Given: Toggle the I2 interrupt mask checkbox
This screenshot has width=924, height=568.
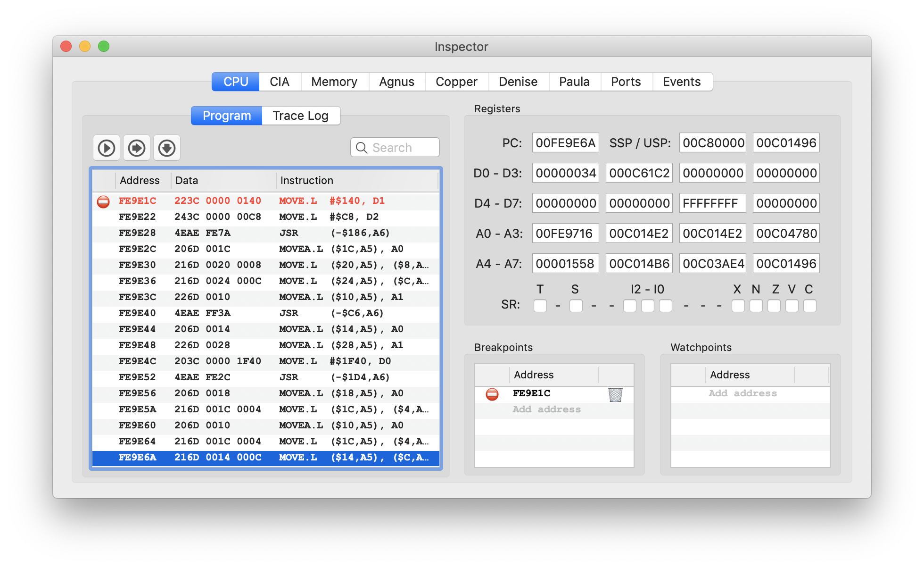Looking at the screenshot, I should click(630, 306).
